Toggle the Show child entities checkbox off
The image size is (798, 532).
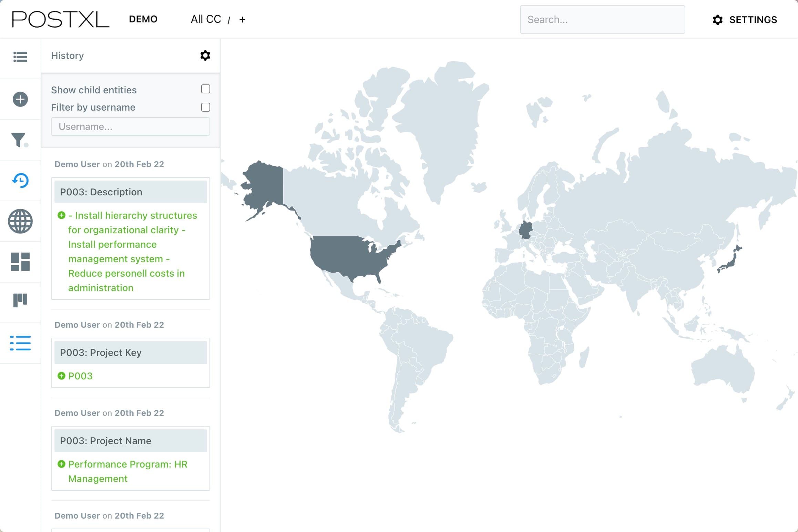point(206,89)
